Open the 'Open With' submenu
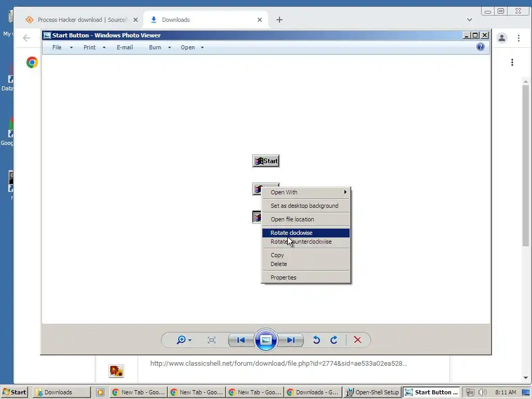 click(x=305, y=192)
